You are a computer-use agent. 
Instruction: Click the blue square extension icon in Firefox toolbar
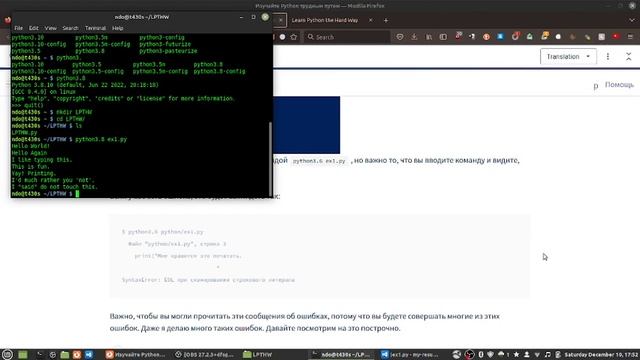500,36
